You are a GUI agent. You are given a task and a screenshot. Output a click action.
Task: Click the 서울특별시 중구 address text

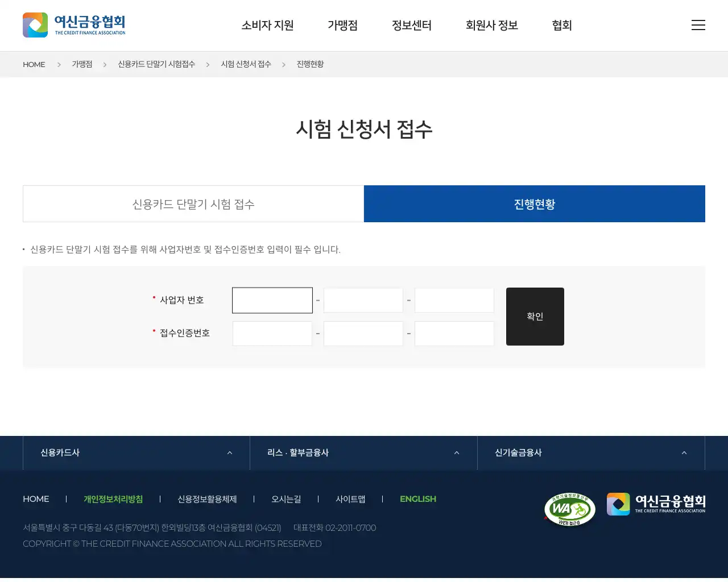[x=152, y=528]
